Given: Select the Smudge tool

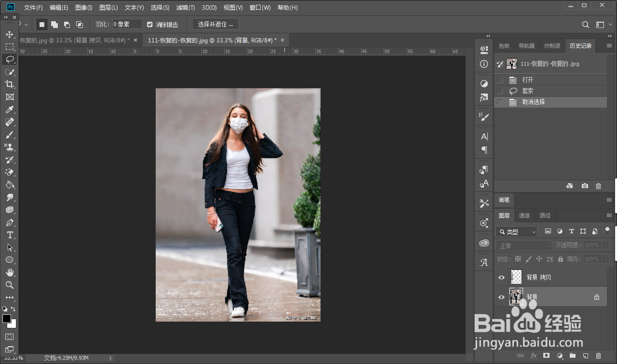Looking at the screenshot, I should [x=9, y=197].
